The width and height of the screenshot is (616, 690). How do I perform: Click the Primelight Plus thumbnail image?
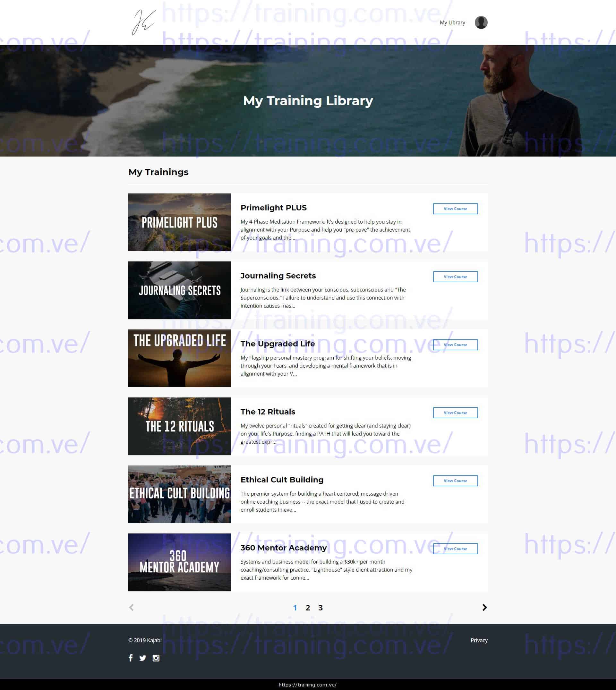pos(179,222)
